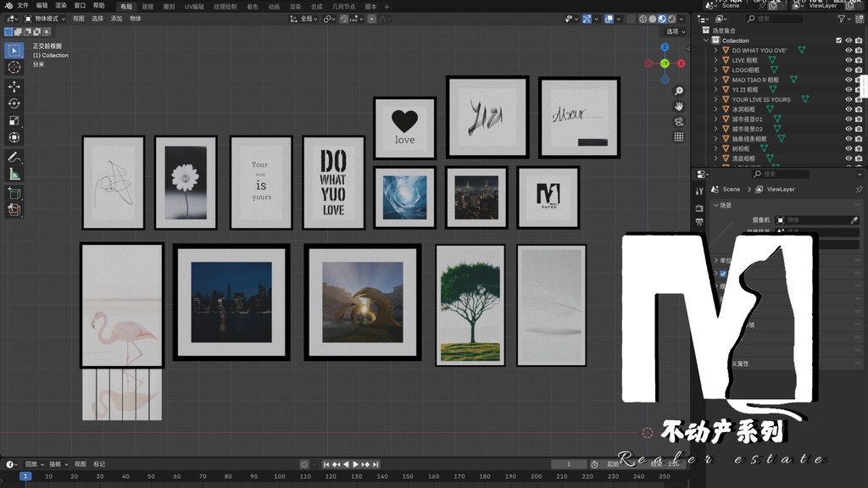868x488 pixels.
Task: Switch to rendered shading mode
Action: click(671, 19)
